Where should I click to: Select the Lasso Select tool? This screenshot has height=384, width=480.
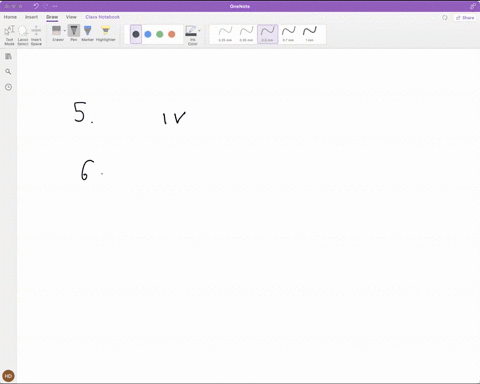[23, 35]
